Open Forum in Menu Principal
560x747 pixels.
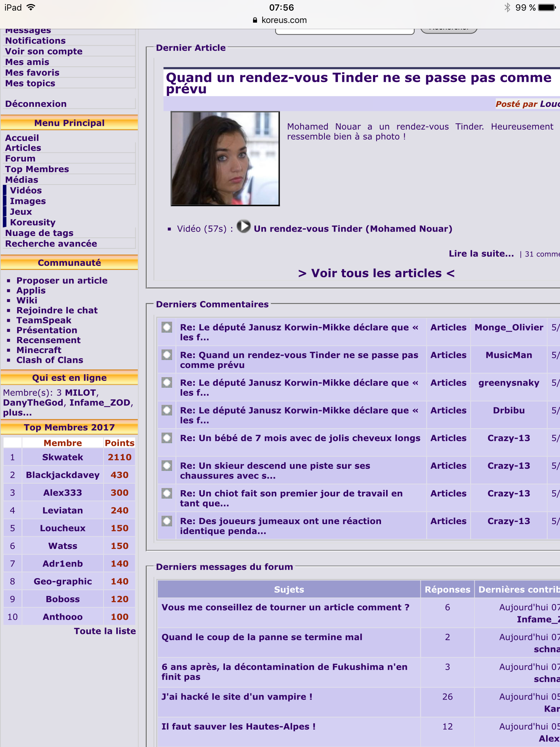pos(20,159)
